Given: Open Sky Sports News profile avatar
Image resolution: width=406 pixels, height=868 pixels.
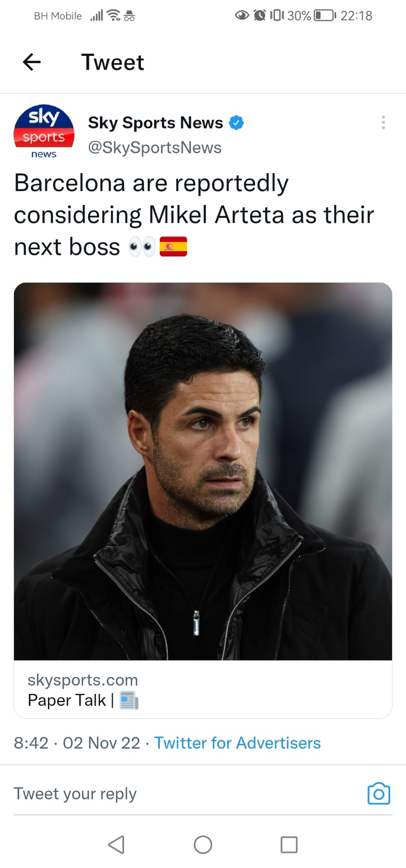Looking at the screenshot, I should pyautogui.click(x=44, y=132).
